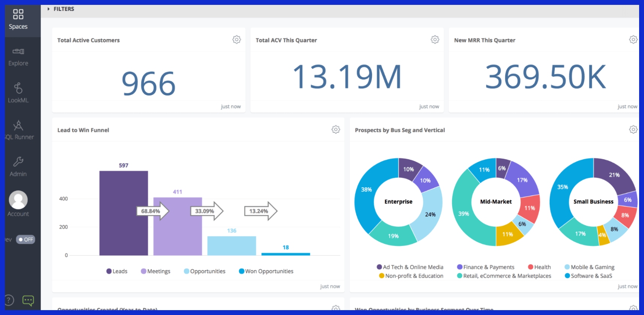Toggle the Dev mode OFF switch
Screen dimensions: 644x315
coord(26,240)
